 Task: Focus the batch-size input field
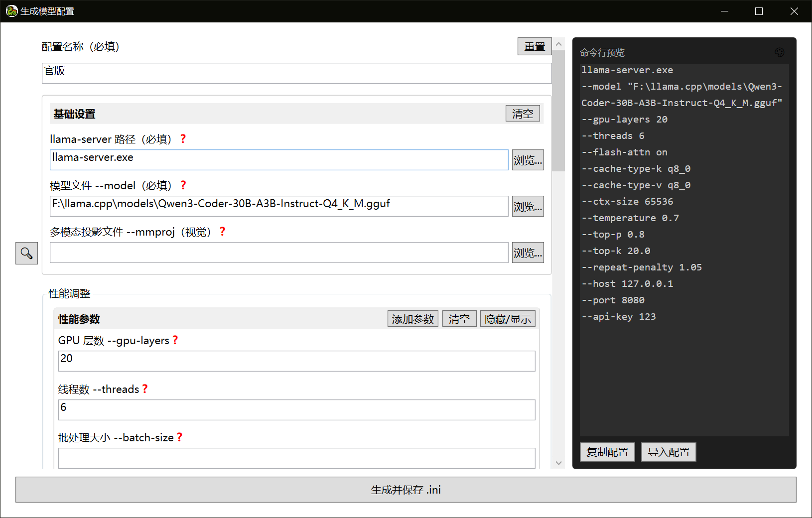[x=297, y=458]
